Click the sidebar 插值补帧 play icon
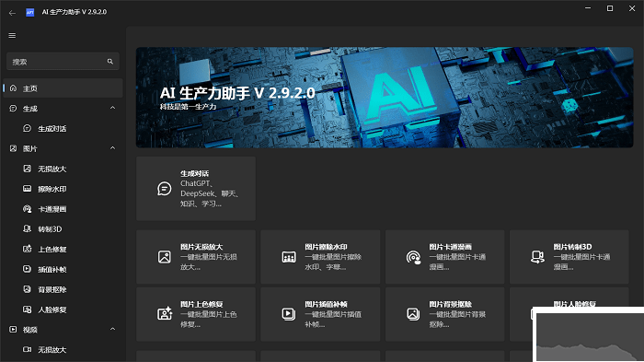This screenshot has width=644, height=362. (x=27, y=269)
